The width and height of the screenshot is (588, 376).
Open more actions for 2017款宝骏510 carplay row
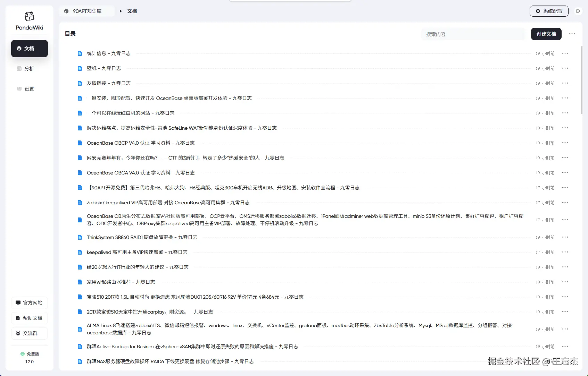click(565, 312)
